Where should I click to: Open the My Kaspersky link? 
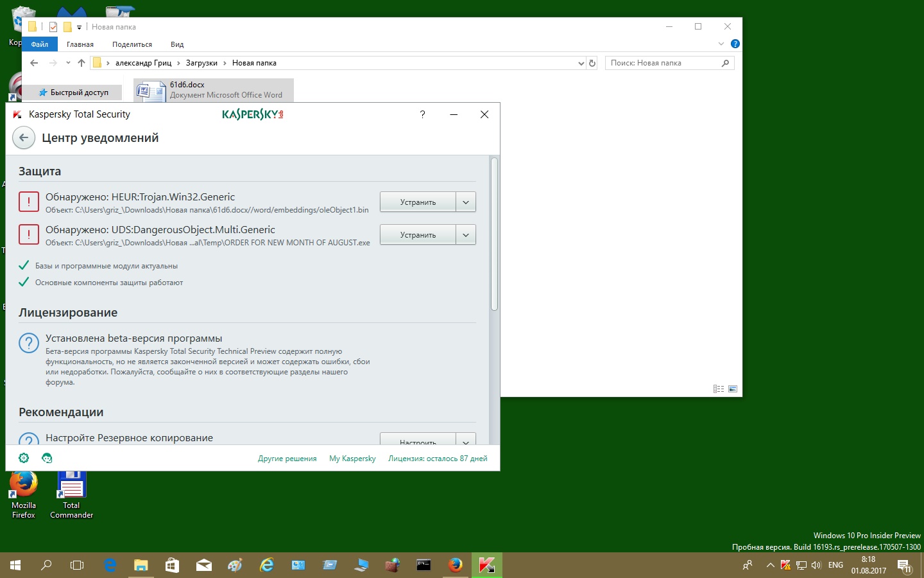[x=352, y=459]
